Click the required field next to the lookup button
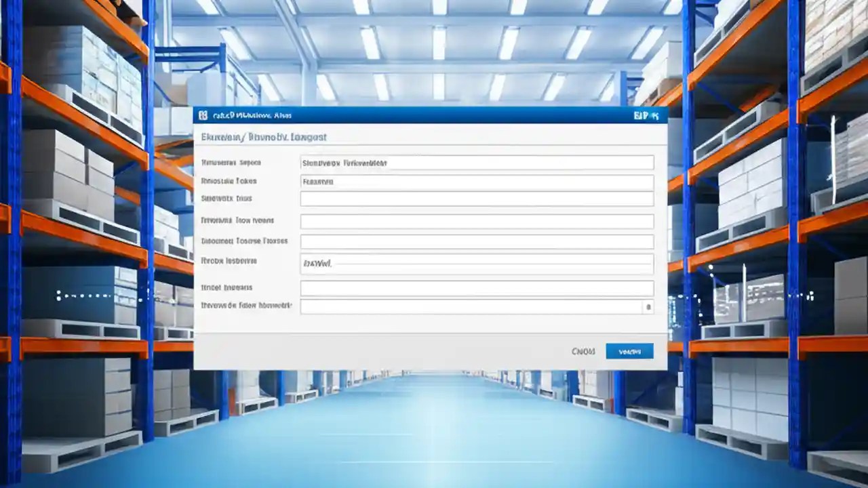Screen dimensions: 868x488 coord(468,306)
